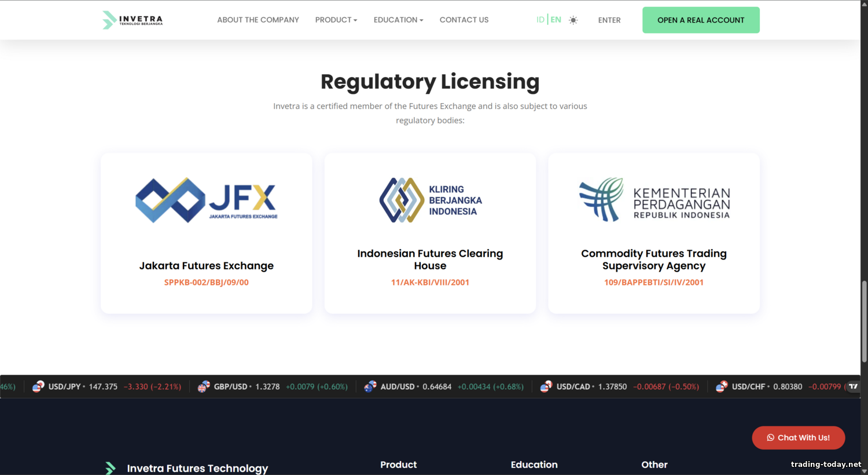
Task: Click the page vertical scrollbar thumb
Action: click(x=864, y=321)
